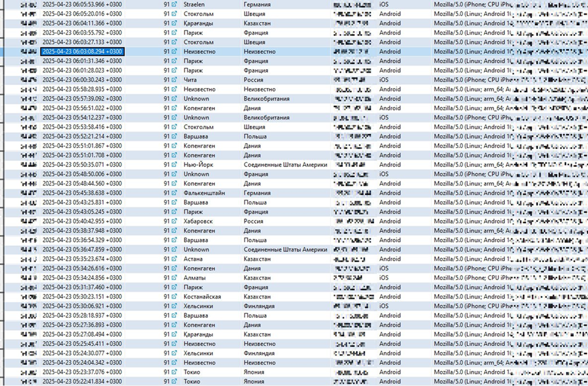Open the link icon in the Нью-Йорк row
The height and width of the screenshot is (386, 588).
[x=174, y=165]
